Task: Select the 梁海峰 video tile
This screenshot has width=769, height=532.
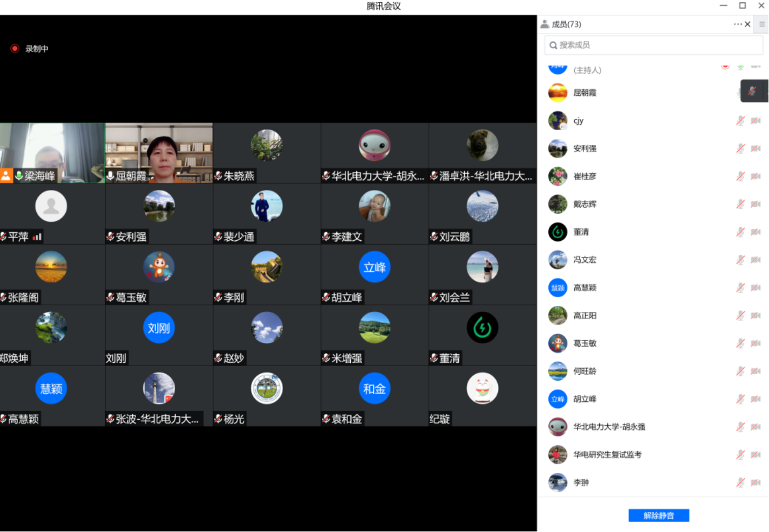Action: 53,153
